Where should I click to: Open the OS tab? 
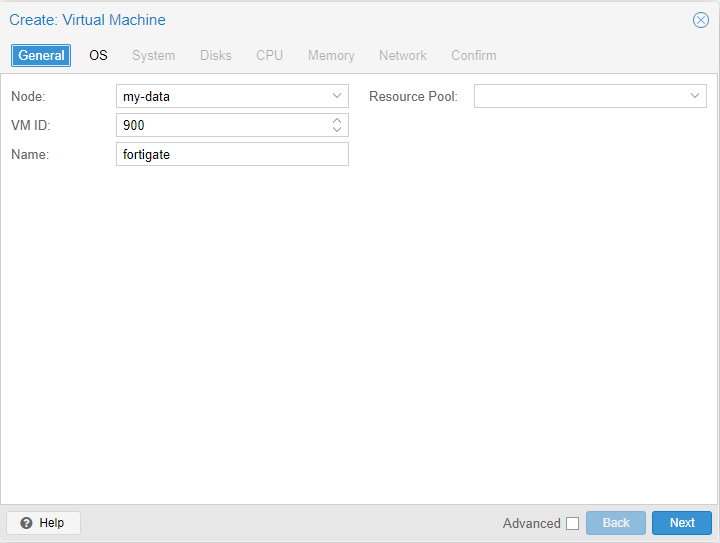tap(98, 56)
